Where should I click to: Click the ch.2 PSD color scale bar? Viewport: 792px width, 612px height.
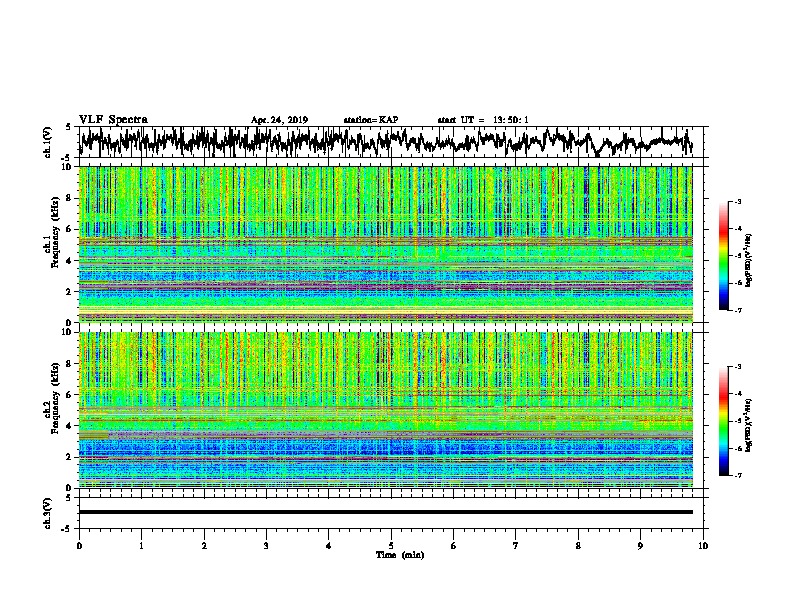[x=724, y=421]
